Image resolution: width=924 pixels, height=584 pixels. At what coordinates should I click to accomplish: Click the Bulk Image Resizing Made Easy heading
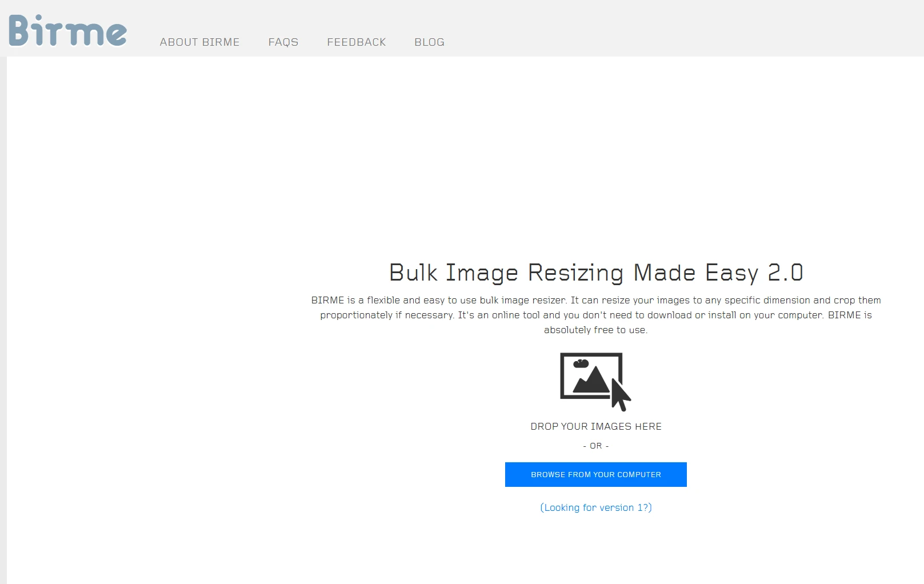596,273
